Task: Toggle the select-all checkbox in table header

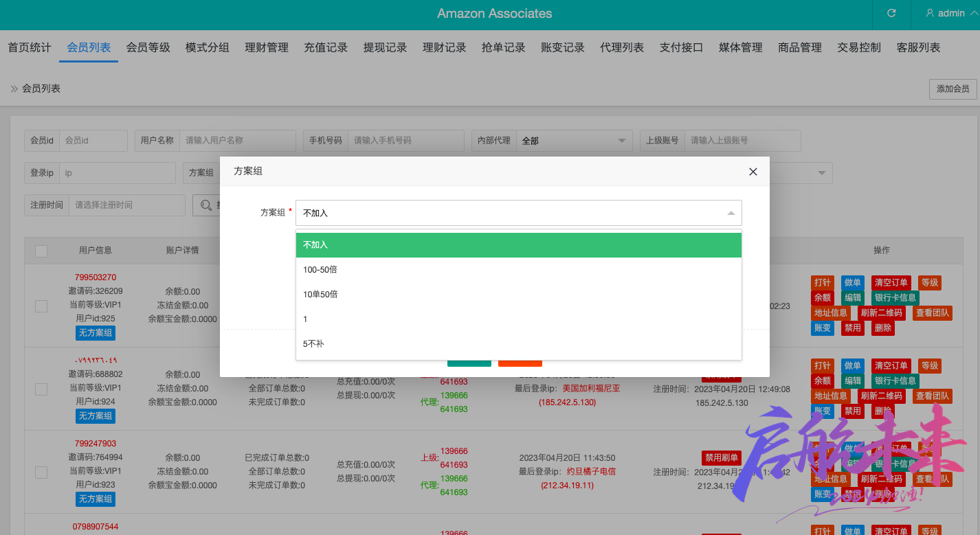Action: coord(41,251)
